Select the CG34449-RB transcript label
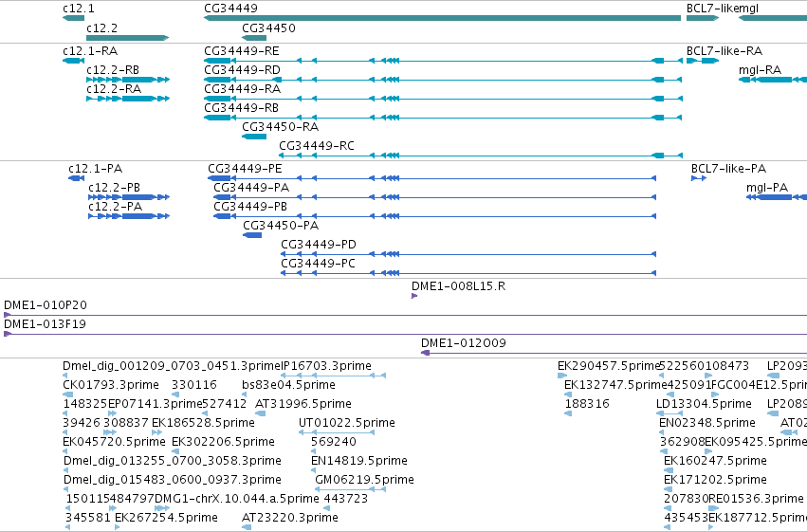807x532 pixels. click(x=241, y=108)
